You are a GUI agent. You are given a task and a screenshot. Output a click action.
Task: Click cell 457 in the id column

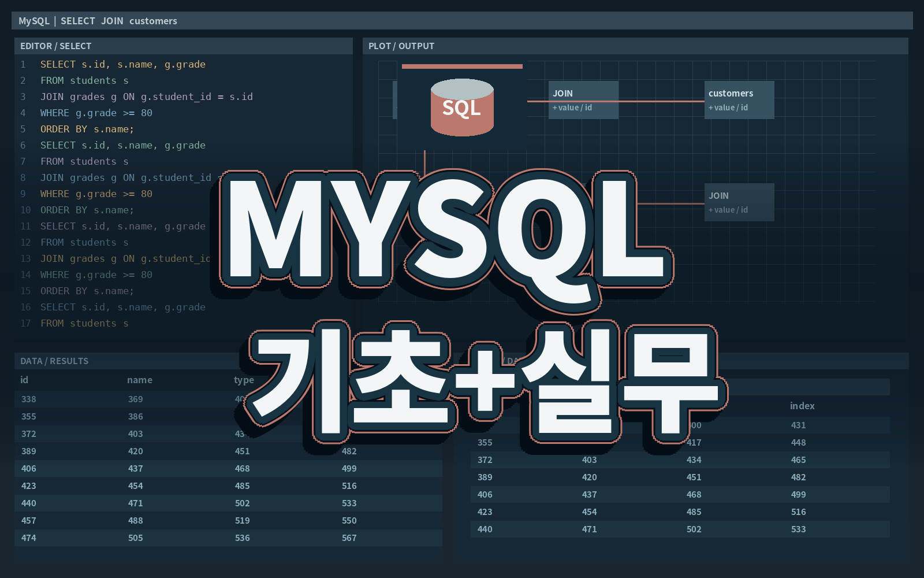(29, 520)
